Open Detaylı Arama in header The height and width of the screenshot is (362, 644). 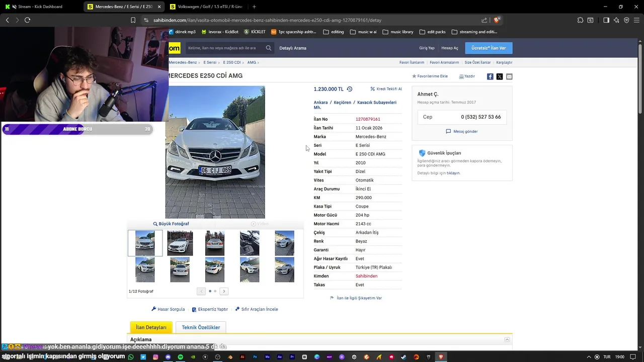tap(293, 48)
